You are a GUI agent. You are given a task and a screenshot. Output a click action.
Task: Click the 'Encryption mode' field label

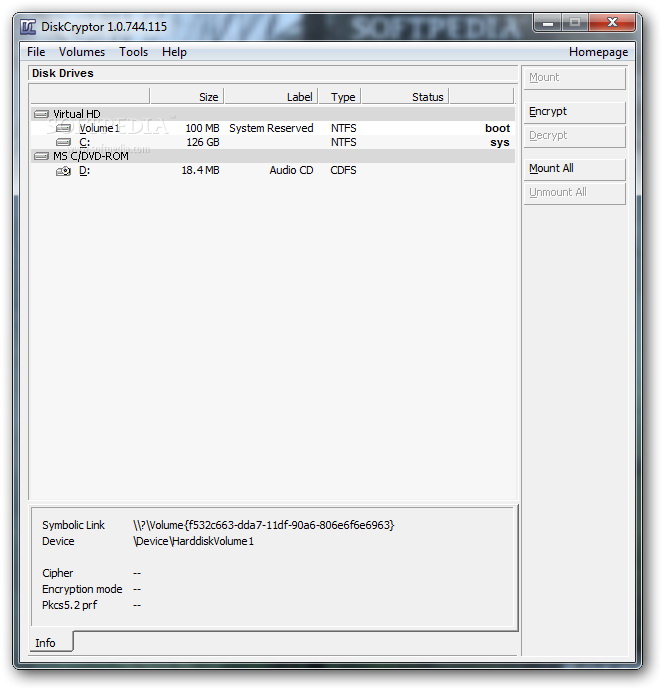pos(82,589)
